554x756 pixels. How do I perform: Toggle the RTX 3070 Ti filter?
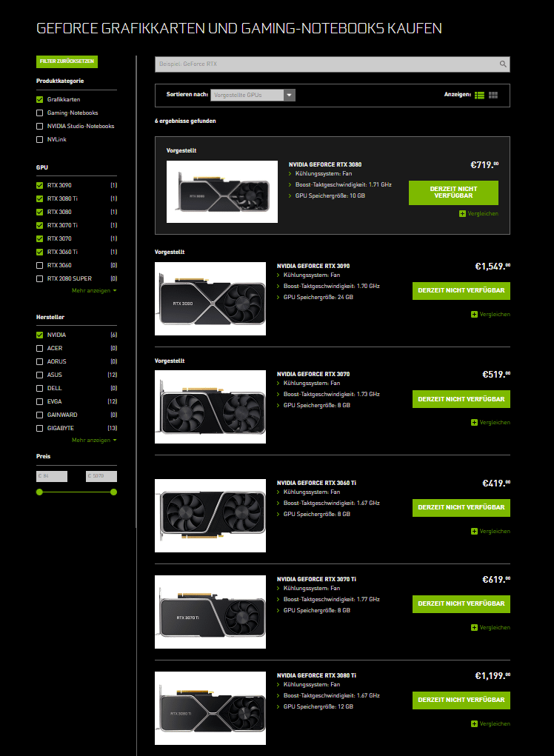tap(39, 225)
